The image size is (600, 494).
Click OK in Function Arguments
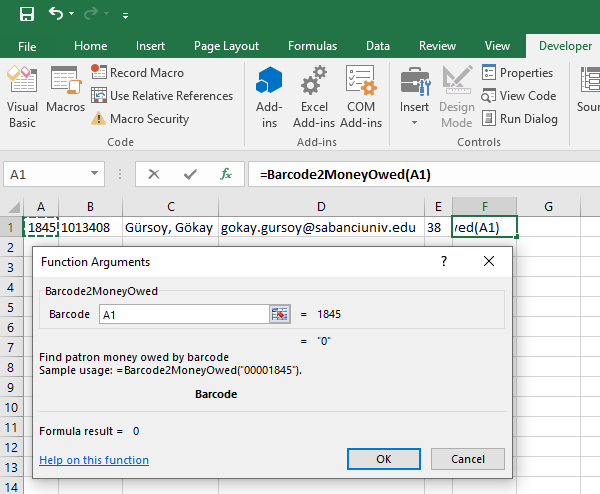384,459
